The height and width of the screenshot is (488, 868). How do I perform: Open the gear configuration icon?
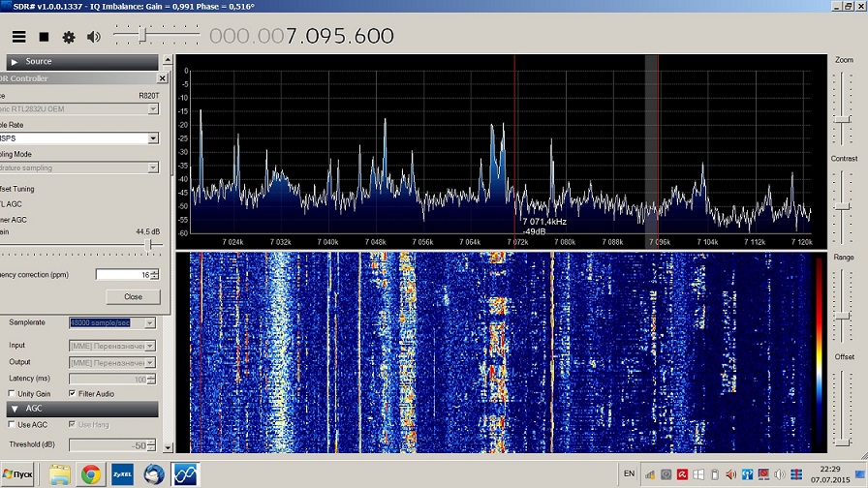69,37
